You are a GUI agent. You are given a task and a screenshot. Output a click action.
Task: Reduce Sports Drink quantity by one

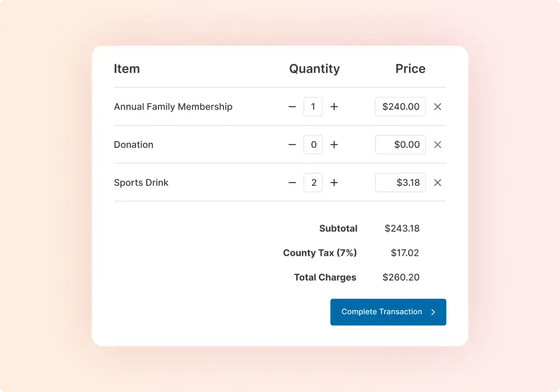tap(292, 183)
